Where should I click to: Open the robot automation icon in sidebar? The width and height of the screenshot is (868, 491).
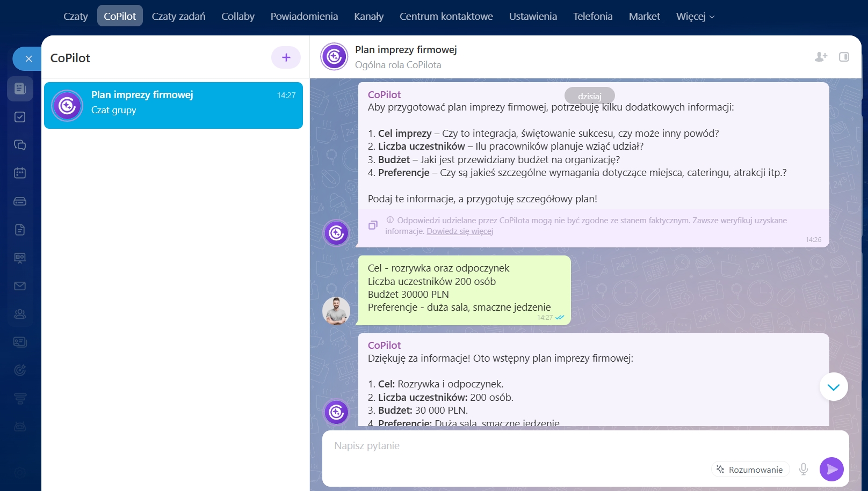[20, 427]
